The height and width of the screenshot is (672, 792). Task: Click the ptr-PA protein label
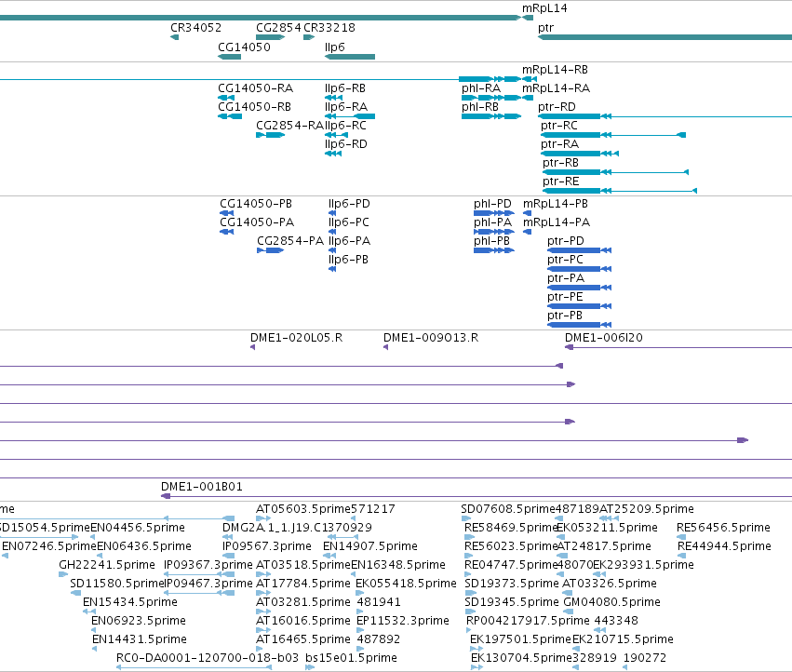566,278
